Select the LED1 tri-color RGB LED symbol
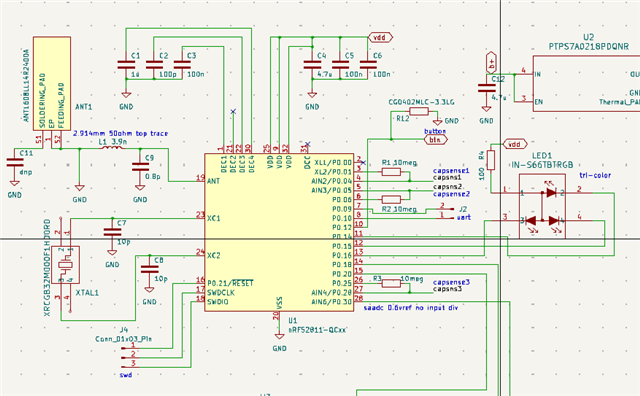 (x=542, y=206)
